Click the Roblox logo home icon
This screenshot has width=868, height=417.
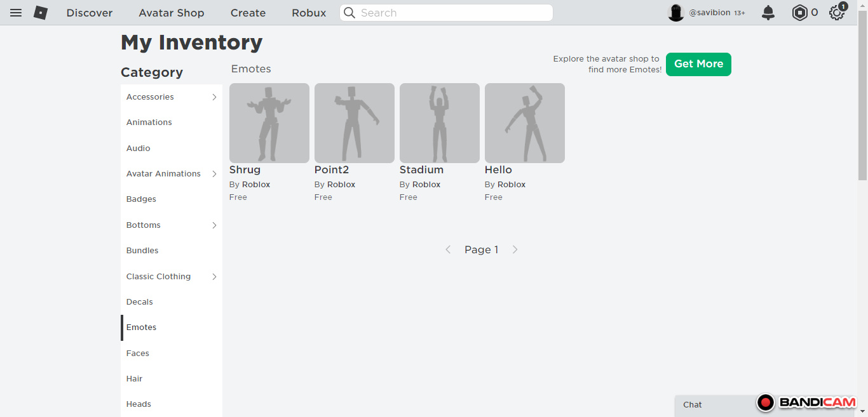click(x=41, y=13)
